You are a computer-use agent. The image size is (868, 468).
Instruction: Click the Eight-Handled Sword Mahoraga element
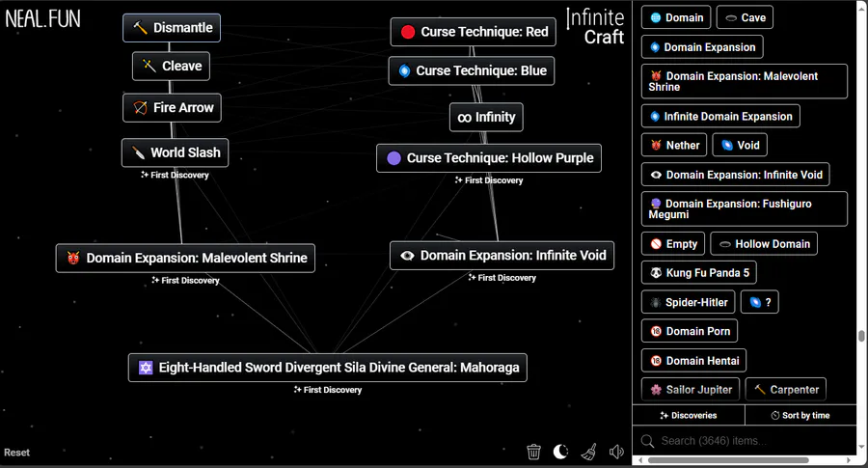point(328,368)
